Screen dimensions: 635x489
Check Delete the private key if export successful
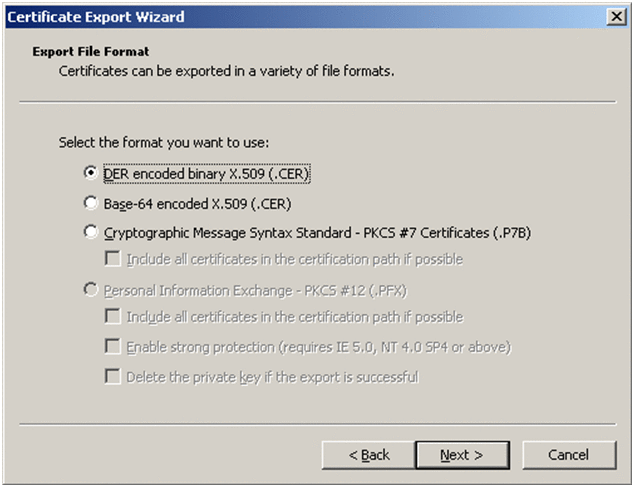pyautogui.click(x=113, y=377)
